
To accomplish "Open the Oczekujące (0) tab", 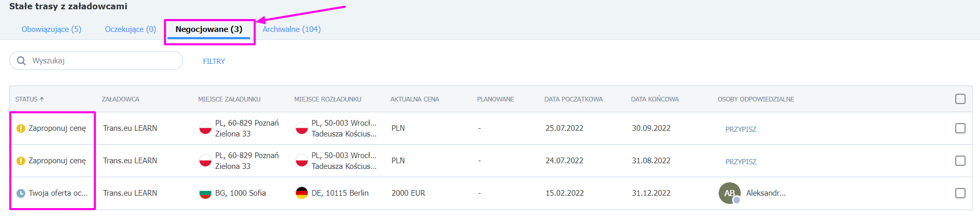I will point(130,29).
